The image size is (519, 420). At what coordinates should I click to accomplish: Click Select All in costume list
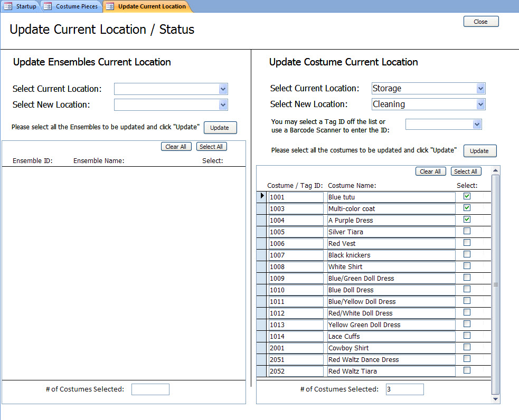(466, 171)
